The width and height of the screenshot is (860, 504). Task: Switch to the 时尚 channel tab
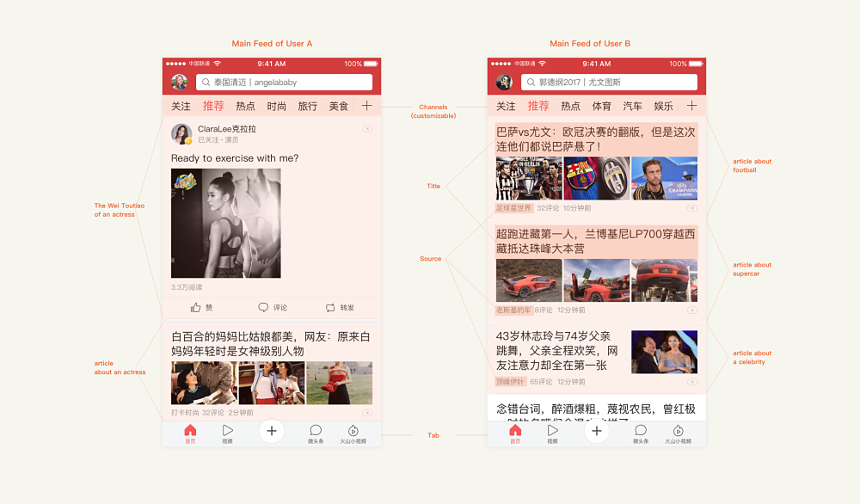[276, 107]
